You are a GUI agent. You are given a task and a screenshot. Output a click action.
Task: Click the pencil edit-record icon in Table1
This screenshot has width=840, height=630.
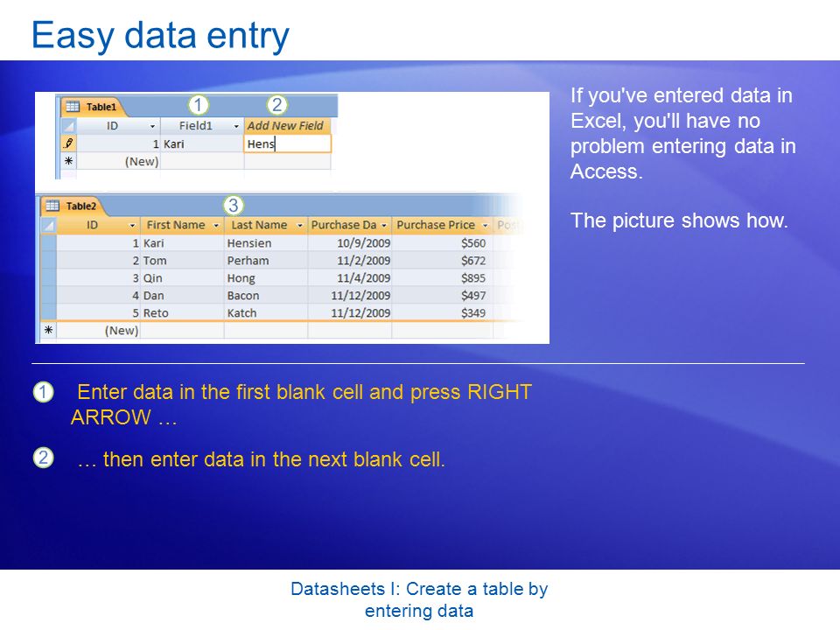pyautogui.click(x=68, y=143)
